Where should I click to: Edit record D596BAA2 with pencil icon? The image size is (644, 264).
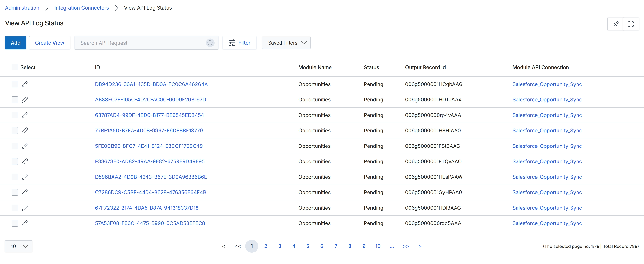[25, 177]
